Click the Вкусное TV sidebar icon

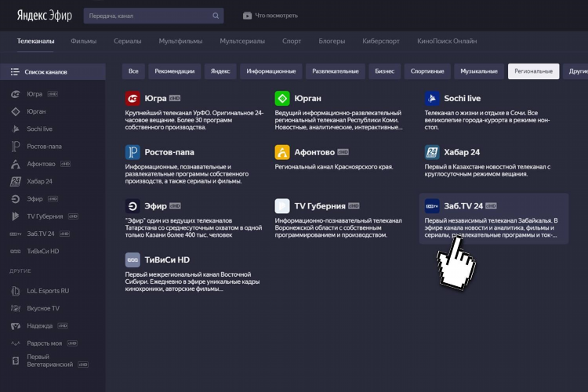pos(16,308)
